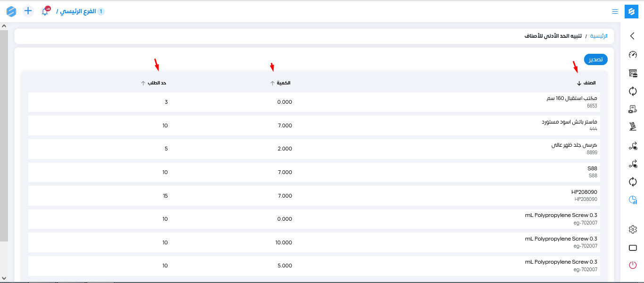Sort table by الصنف column header
Image resolution: width=644 pixels, height=283 pixels.
(x=588, y=83)
